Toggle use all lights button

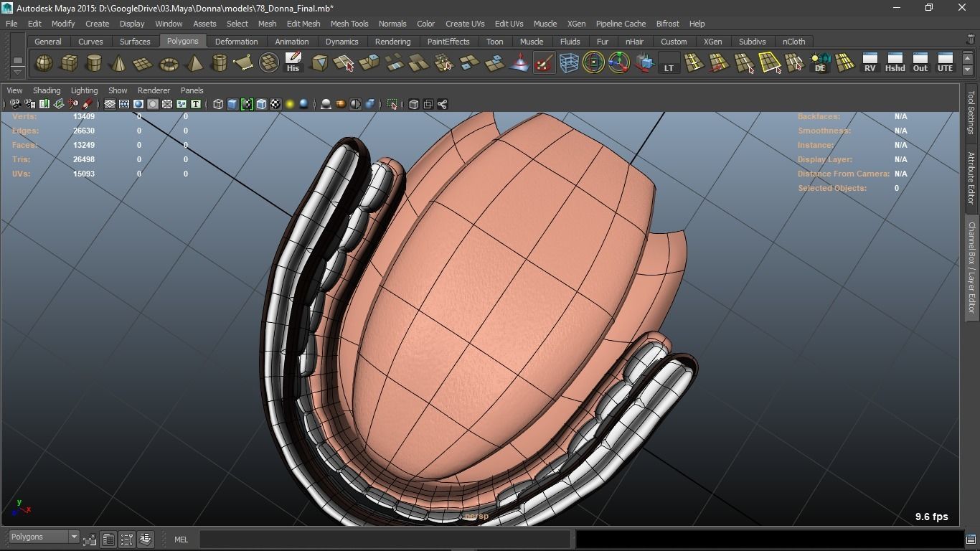[x=290, y=105]
